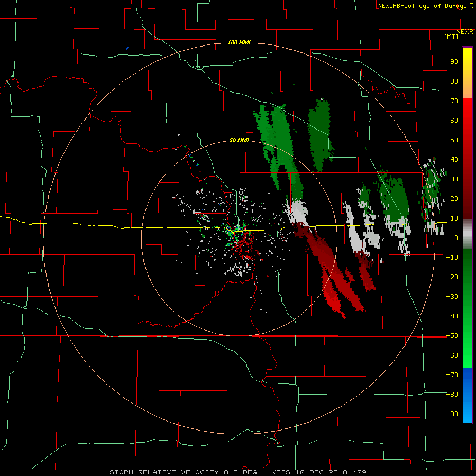The width and height of the screenshot is (476, 476).
Task: Select the -20 value on the scale
Action: 452,277
